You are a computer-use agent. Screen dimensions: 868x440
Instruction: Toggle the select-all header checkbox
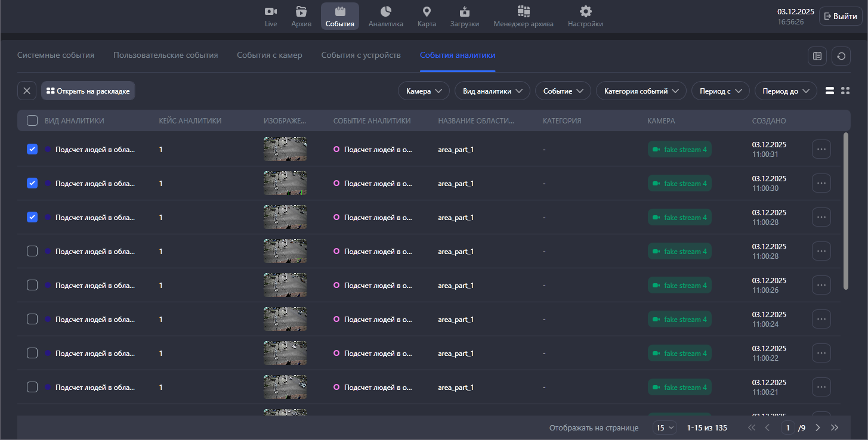[x=32, y=121]
